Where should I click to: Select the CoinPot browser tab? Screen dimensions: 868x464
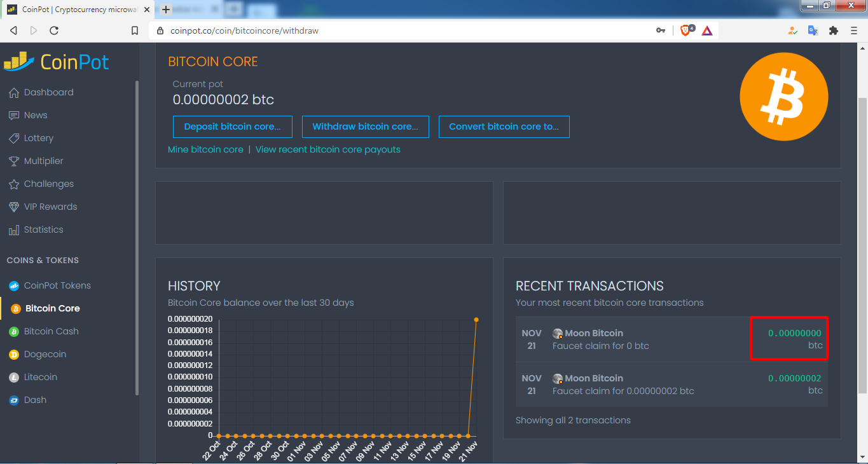(x=79, y=10)
